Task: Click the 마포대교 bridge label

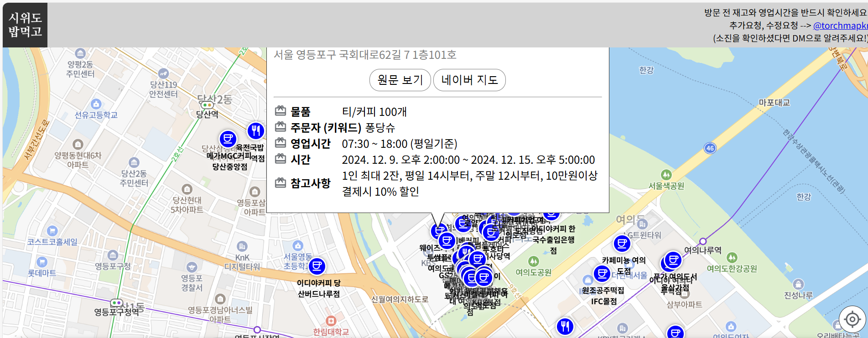Action: click(x=774, y=103)
